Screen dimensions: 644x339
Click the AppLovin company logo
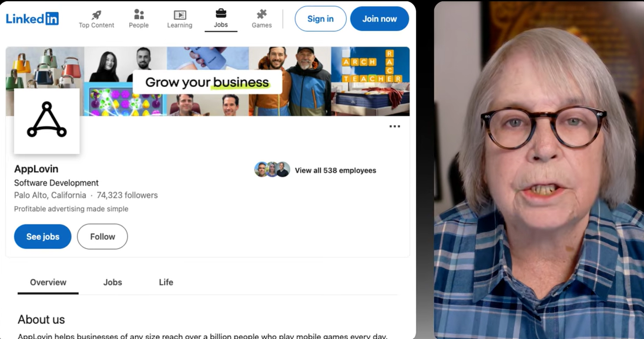click(x=47, y=121)
